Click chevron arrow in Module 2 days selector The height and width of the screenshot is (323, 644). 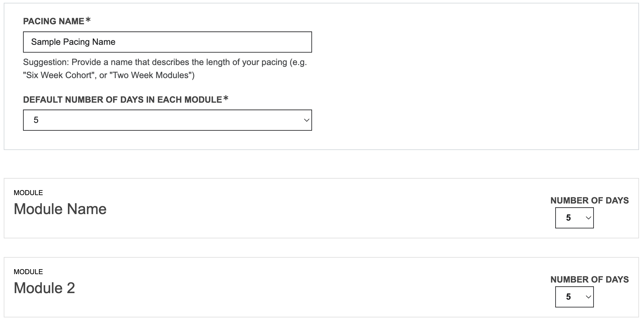[588, 297]
